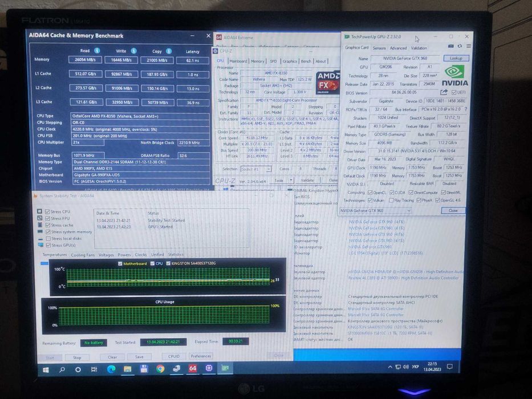Toggle Stress system memory checkbox
This screenshot has width=532, height=399.
point(48,232)
